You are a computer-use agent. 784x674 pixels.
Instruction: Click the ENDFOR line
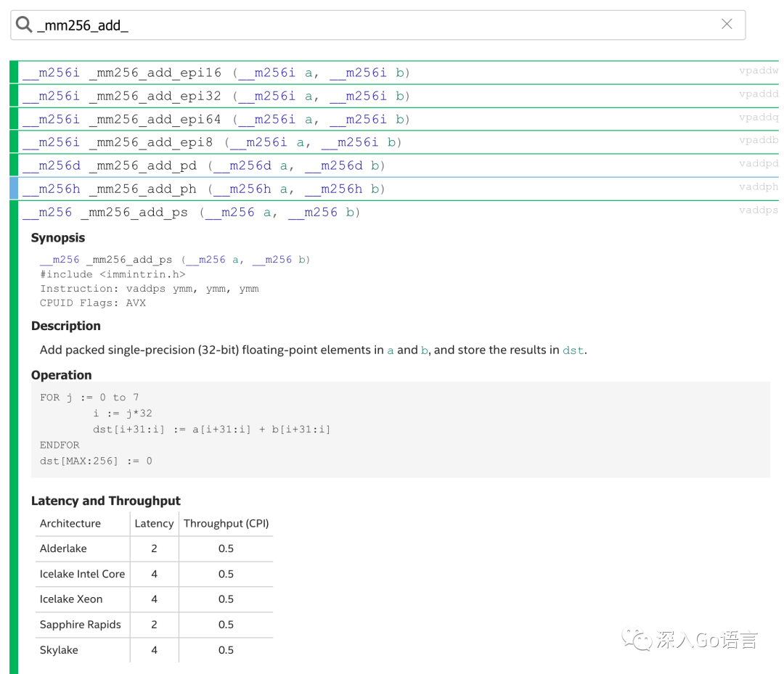point(60,445)
